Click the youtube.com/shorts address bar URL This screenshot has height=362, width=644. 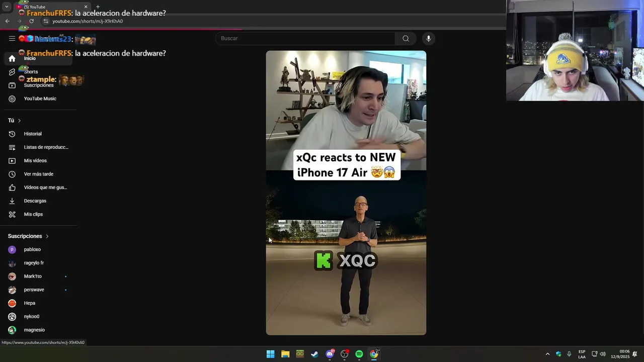(88, 21)
